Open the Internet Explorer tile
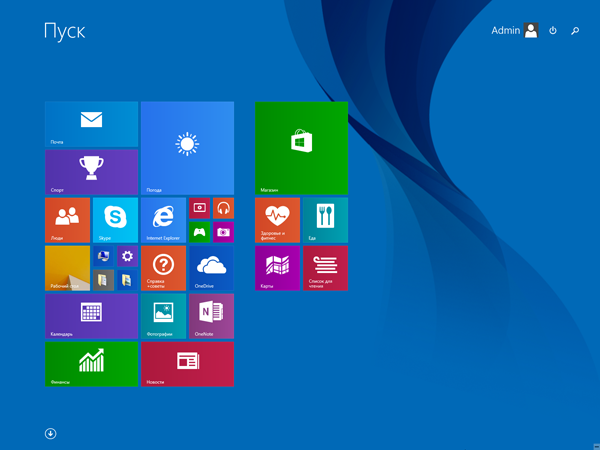 163,220
